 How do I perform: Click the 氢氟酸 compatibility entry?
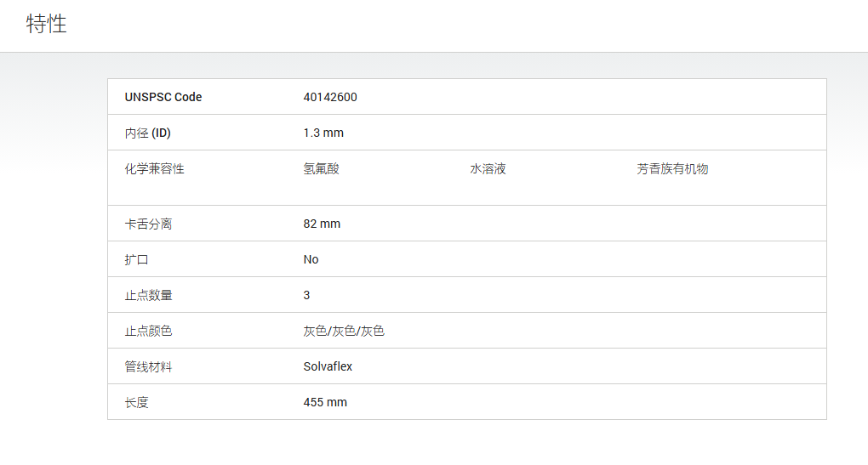point(321,168)
